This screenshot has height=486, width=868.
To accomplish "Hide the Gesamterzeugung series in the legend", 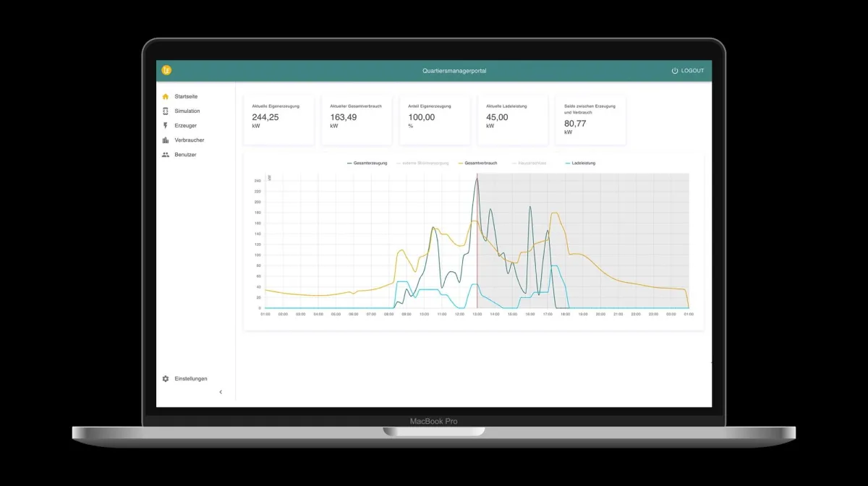I will (x=367, y=163).
